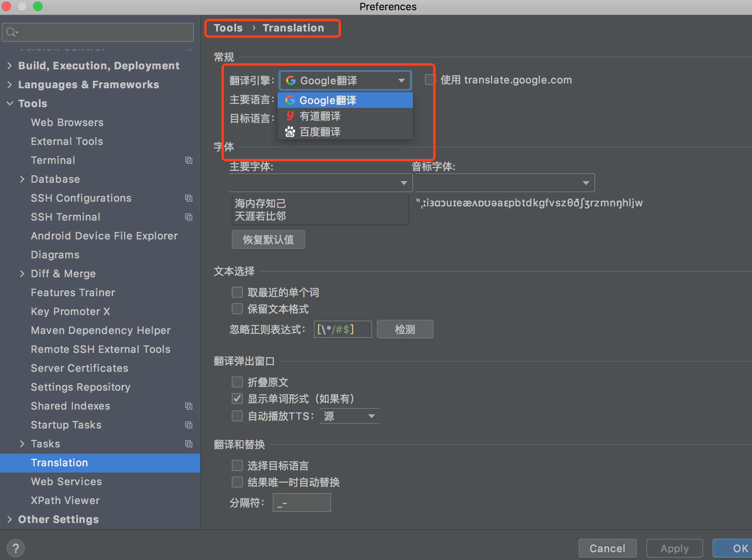752x560 pixels.
Task: Expand Other Settings section
Action: pyautogui.click(x=9, y=519)
